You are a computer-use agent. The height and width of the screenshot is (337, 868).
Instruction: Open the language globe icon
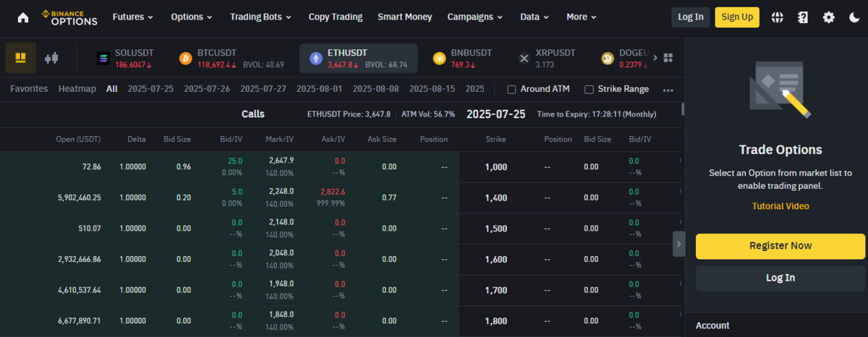(778, 17)
